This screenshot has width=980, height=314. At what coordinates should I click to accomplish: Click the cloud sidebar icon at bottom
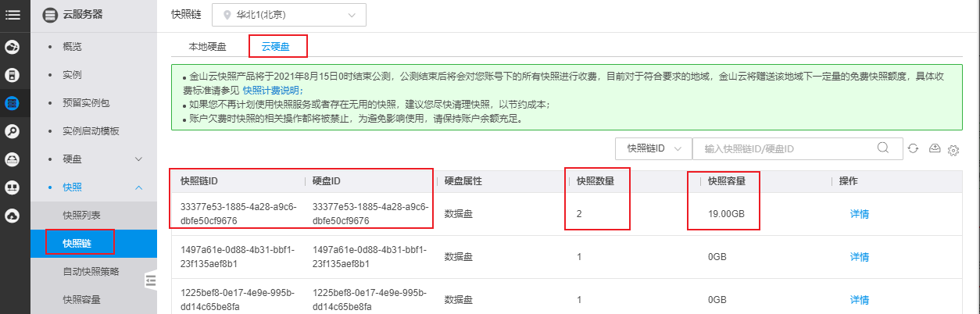12,216
